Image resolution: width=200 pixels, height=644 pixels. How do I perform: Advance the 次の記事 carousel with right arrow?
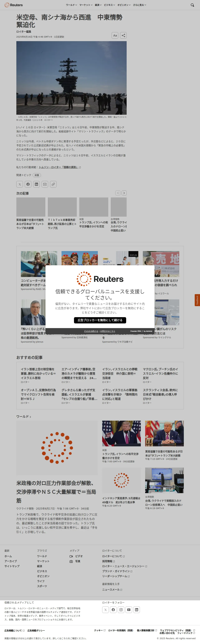(x=124, y=193)
